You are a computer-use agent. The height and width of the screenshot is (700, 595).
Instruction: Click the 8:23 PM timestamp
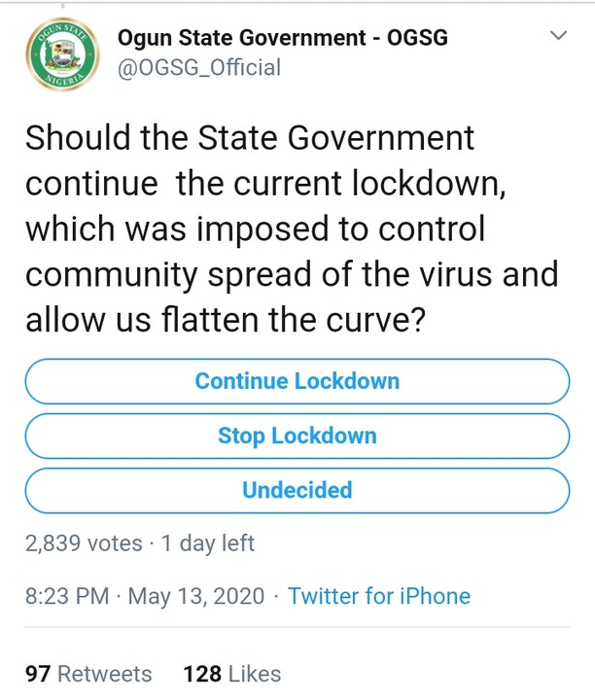[x=67, y=596]
